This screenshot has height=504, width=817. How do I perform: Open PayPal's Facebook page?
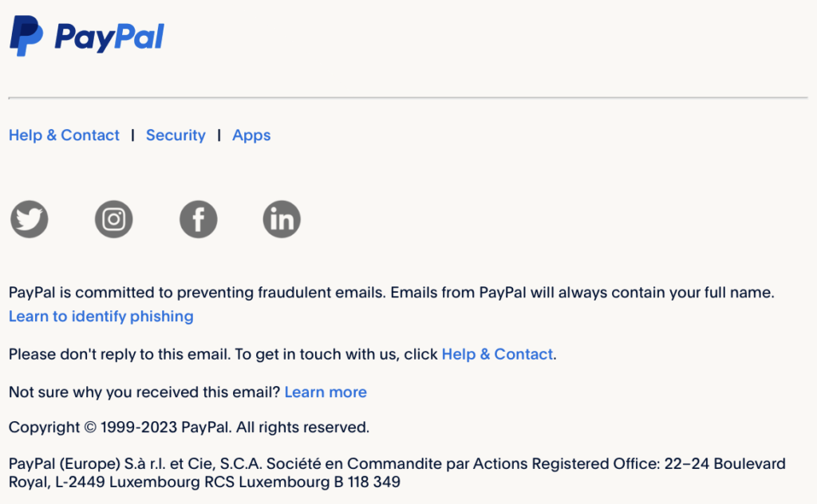[x=198, y=219]
